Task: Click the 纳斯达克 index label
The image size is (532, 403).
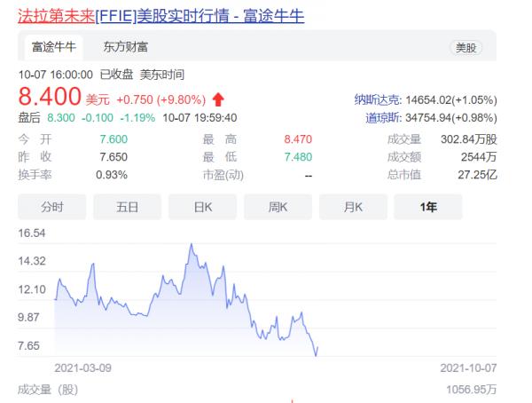Action: pos(378,100)
